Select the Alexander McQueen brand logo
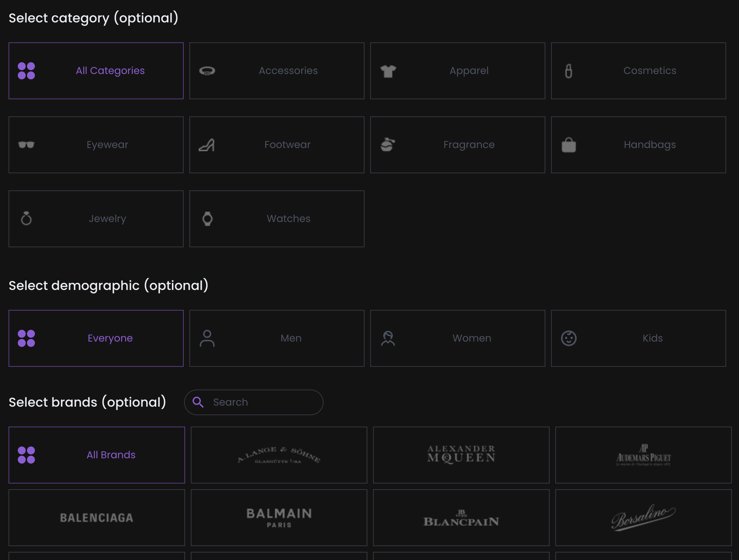 coord(461,455)
